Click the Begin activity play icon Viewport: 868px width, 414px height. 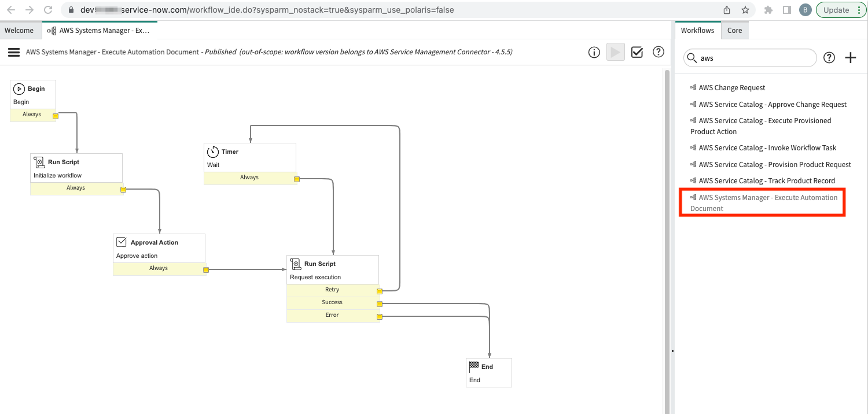click(19, 88)
